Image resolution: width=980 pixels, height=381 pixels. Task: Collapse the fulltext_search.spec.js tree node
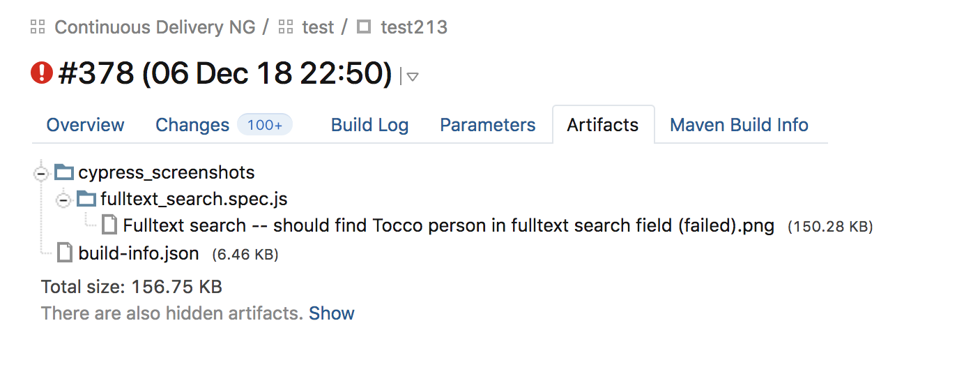pyautogui.click(x=63, y=200)
